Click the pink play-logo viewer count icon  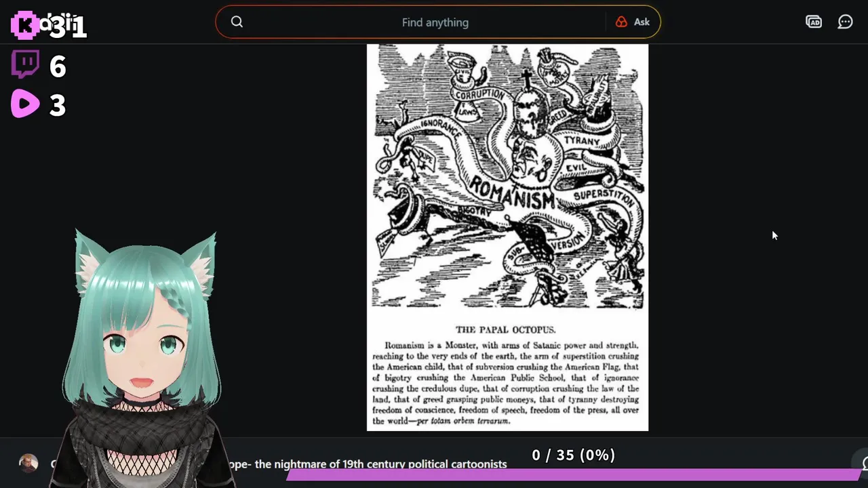click(25, 104)
